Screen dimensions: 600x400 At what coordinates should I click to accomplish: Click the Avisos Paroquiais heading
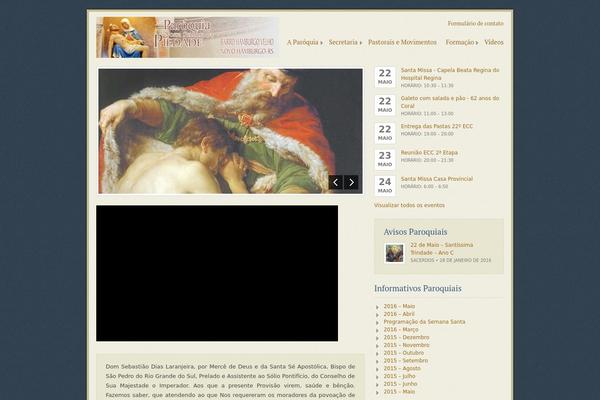415,232
